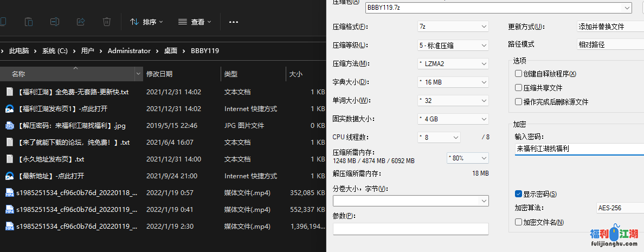The width and height of the screenshot is (644, 252).
Task: Select the 352,085 KB mp4 file icon
Action: 9,192
